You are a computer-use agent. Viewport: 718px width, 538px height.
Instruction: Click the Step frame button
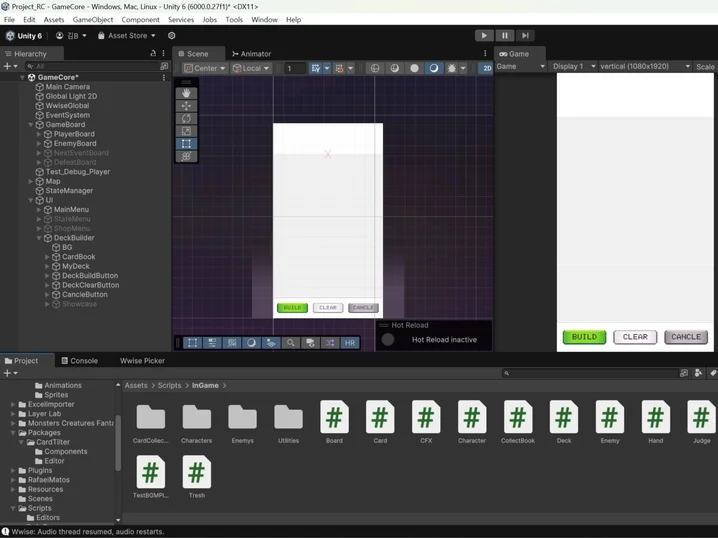click(x=525, y=35)
